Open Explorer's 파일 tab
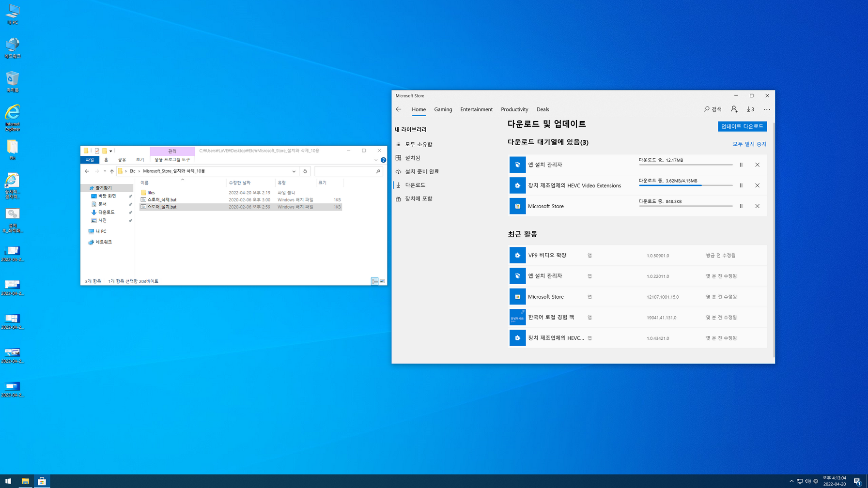Image resolution: width=868 pixels, height=488 pixels. click(90, 160)
